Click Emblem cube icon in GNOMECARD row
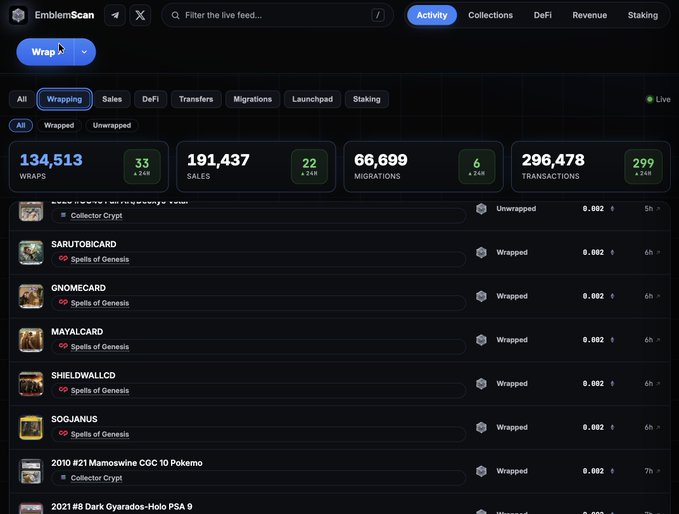Viewport: 679px width, 514px height. 481,296
